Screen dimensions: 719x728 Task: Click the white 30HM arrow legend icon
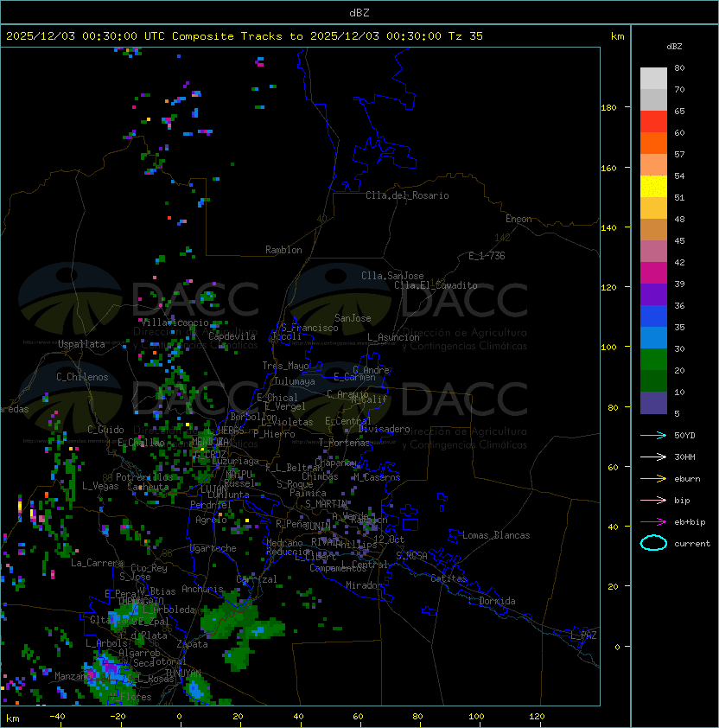click(653, 457)
